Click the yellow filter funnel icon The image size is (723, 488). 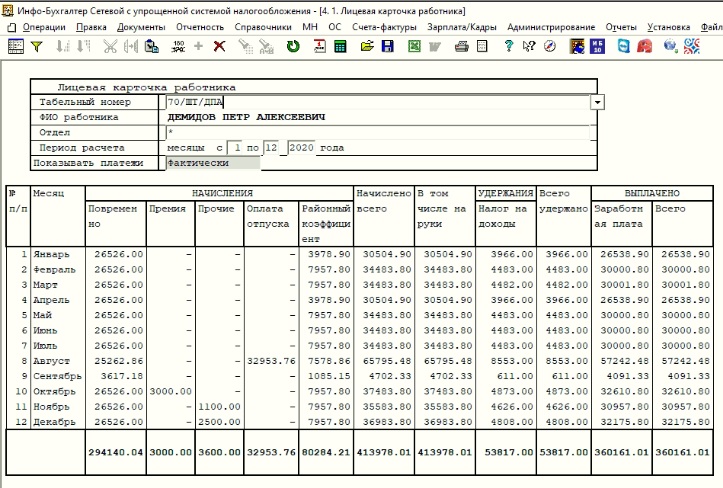(36, 46)
